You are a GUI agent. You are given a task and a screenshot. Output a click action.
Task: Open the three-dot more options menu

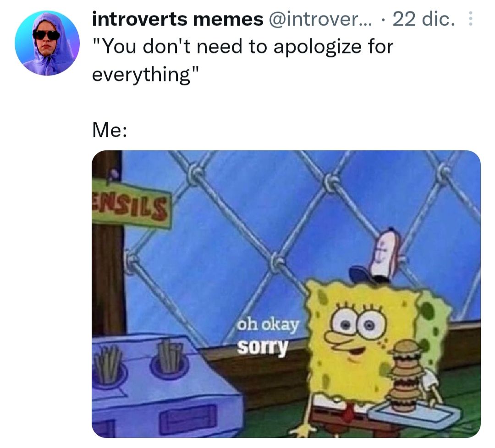click(470, 19)
